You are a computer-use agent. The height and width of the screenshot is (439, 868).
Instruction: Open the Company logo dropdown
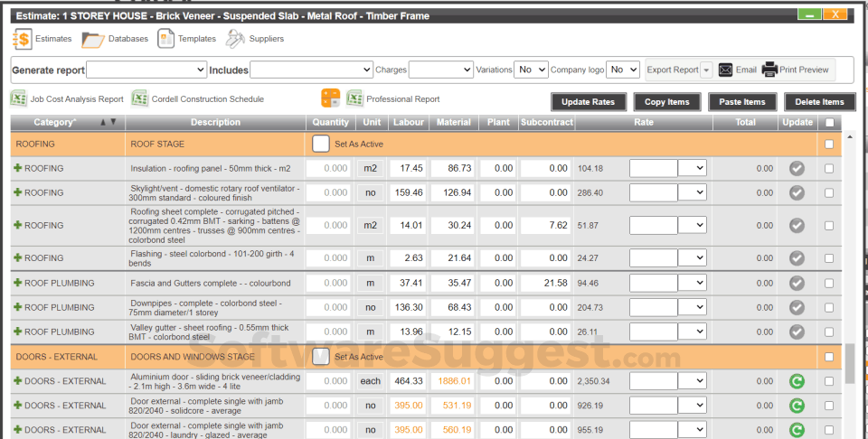[623, 70]
